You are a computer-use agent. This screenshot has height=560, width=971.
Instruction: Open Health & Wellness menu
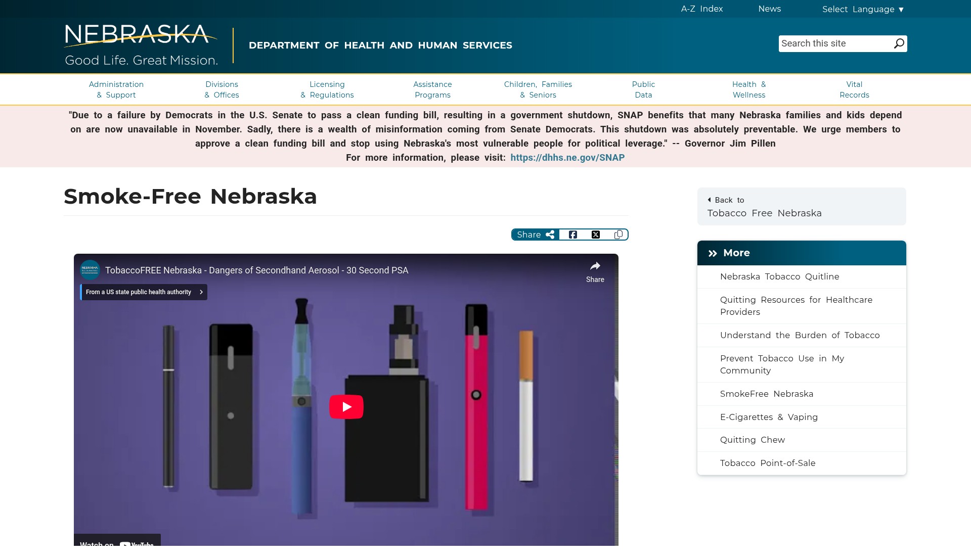[749, 89]
